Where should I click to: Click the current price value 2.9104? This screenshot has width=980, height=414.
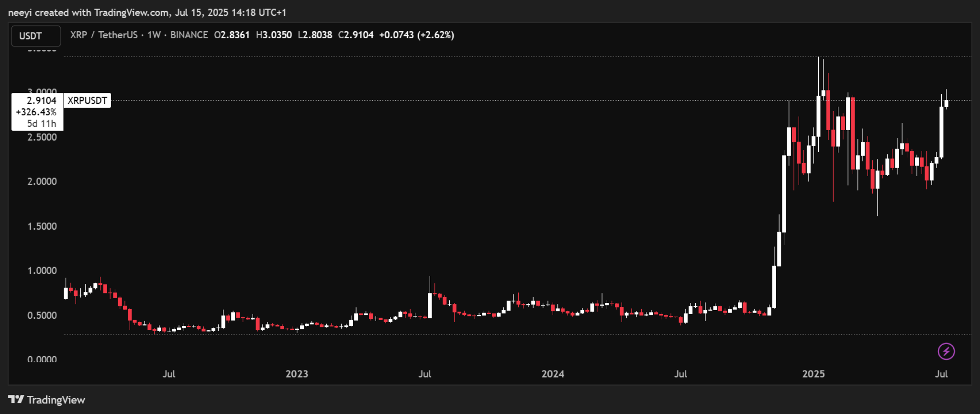click(42, 101)
